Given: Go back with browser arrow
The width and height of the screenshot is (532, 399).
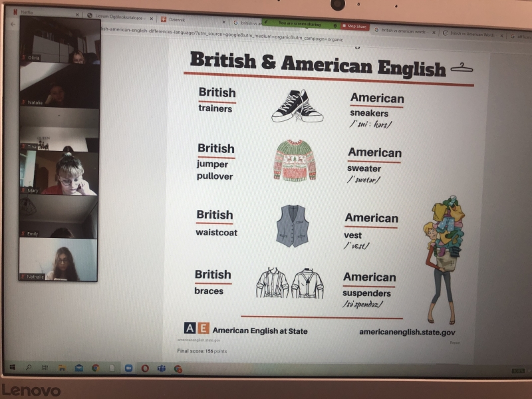Looking at the screenshot, I should [x=13, y=24].
